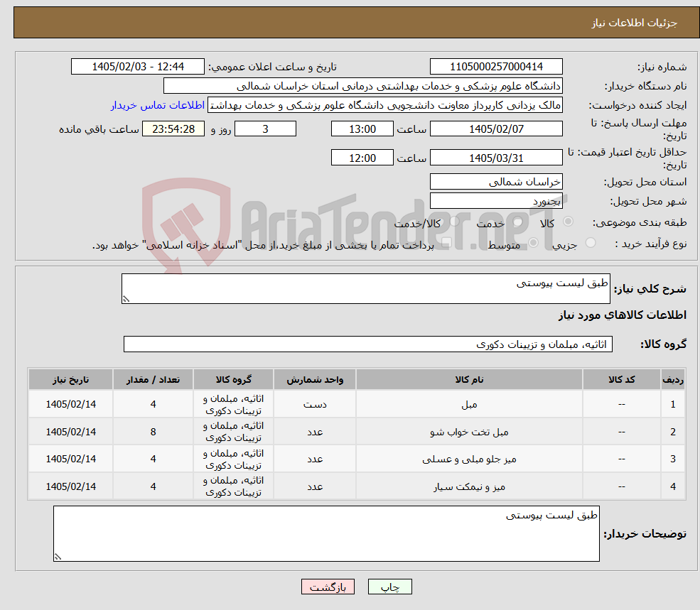Select the جزیی purchase type radio
The width and height of the screenshot is (700, 610).
click(591, 243)
